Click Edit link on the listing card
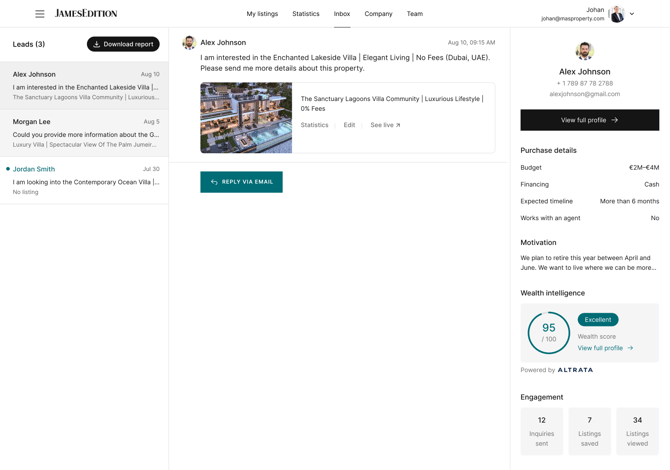 (x=349, y=125)
